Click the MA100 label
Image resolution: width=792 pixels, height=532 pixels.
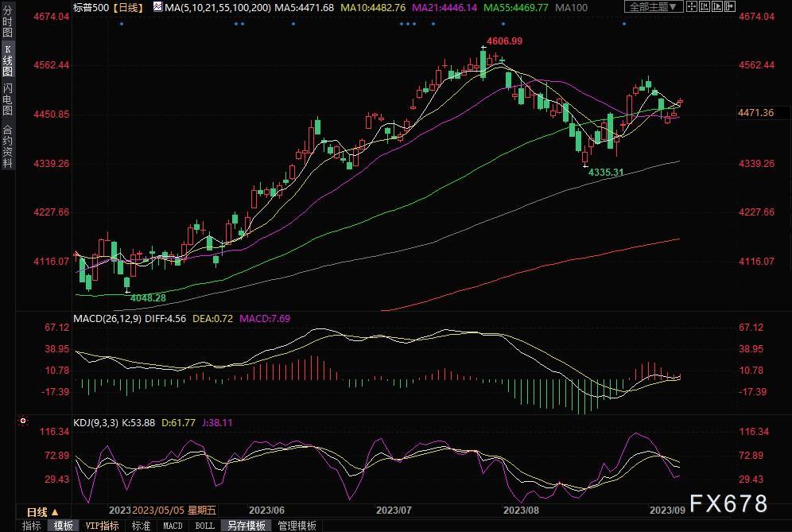(x=571, y=8)
